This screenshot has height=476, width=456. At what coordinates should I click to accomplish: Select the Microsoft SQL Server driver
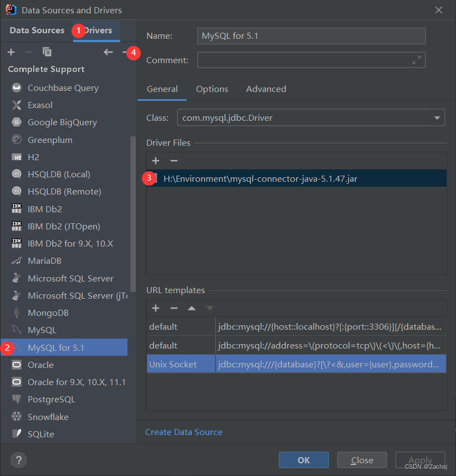point(64,278)
